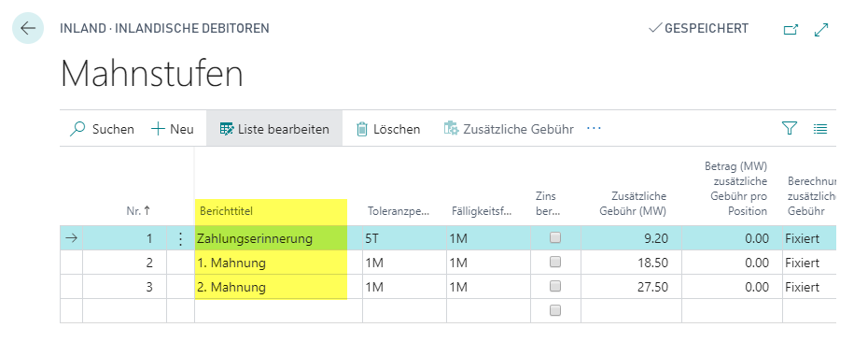Toggle Zins berechnen checkbox for 1. Mahnung
The image size is (868, 356).
click(554, 263)
